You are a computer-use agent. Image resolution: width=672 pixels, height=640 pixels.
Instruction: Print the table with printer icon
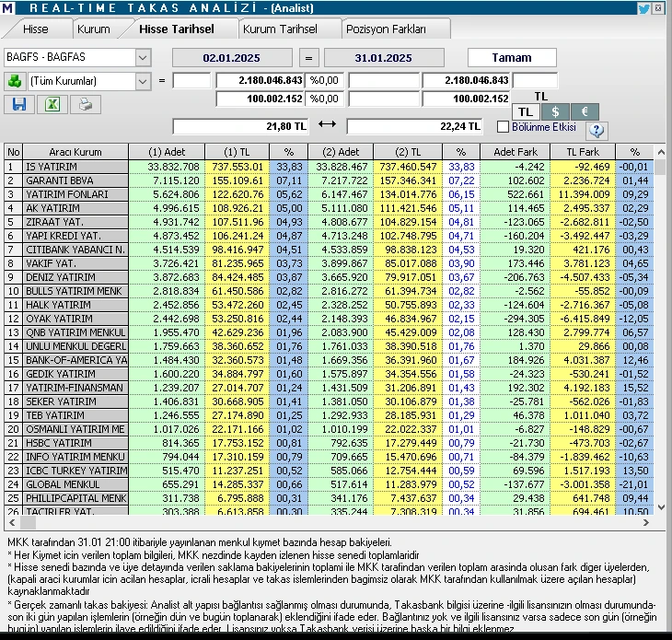pyautogui.click(x=86, y=105)
